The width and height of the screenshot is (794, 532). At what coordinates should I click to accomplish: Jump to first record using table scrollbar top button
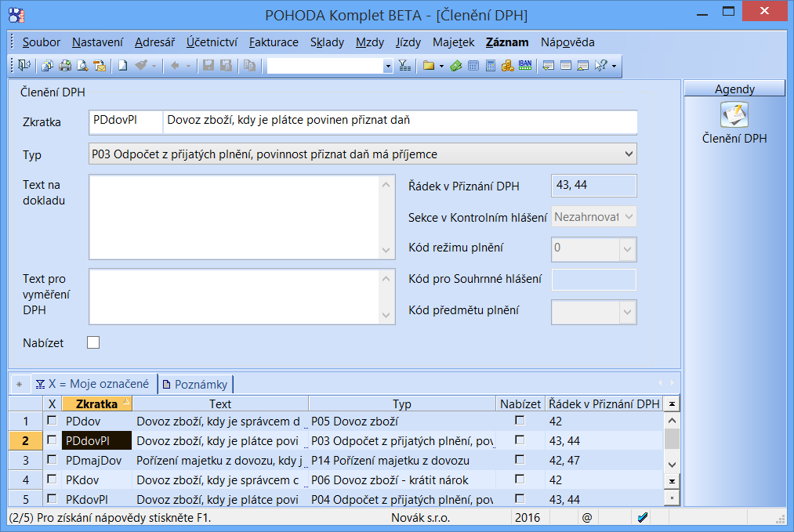(x=672, y=404)
